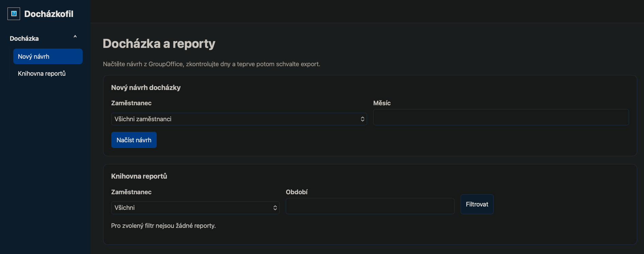Click the Docházkofil logo icon
This screenshot has width=644, height=254.
pyautogui.click(x=14, y=14)
